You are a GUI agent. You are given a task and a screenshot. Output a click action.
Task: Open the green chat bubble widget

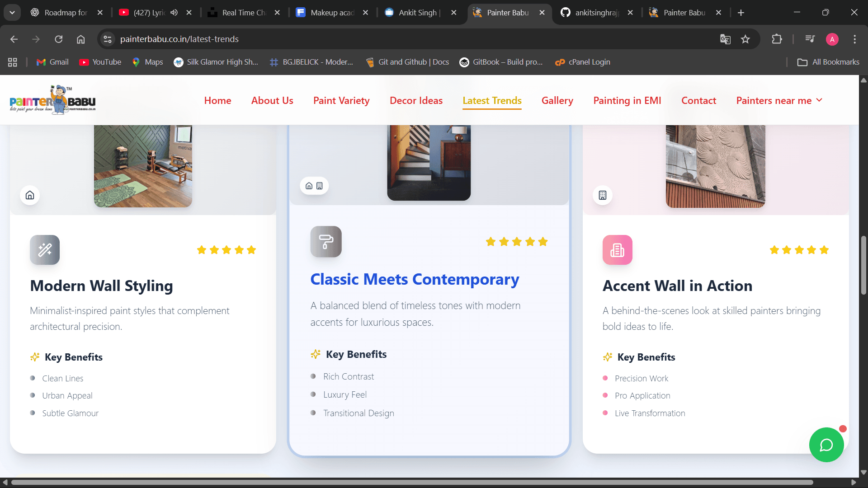[x=826, y=445]
